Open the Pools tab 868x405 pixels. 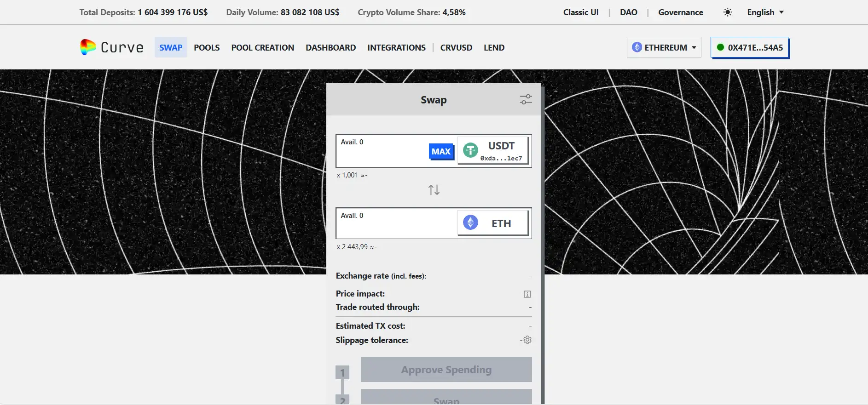tap(207, 48)
